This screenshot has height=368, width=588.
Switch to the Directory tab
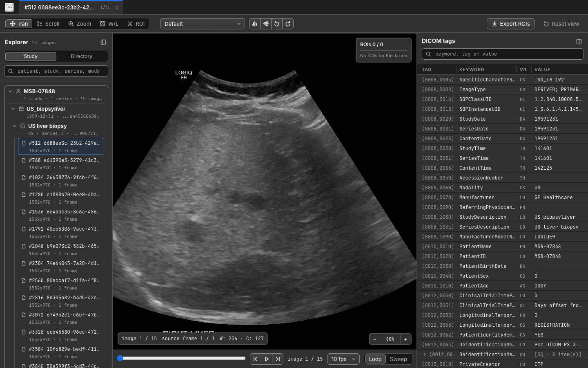pyautogui.click(x=81, y=56)
